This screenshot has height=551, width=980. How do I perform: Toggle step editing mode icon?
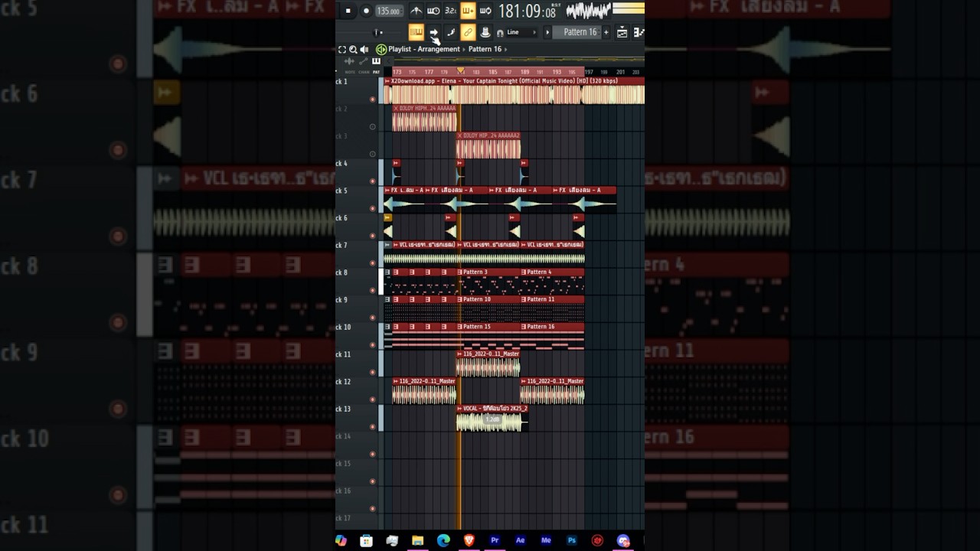(451, 32)
